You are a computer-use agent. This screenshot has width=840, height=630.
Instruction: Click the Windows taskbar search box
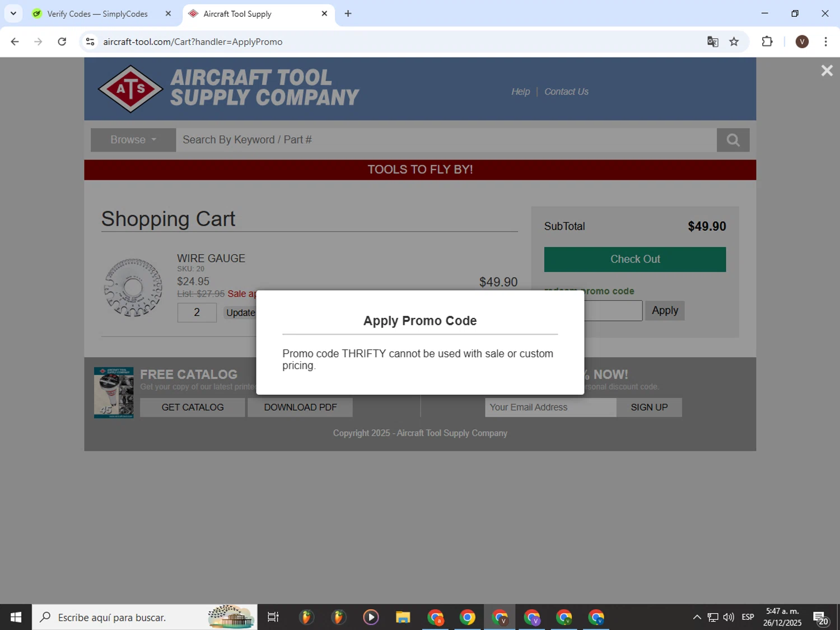pos(144,617)
